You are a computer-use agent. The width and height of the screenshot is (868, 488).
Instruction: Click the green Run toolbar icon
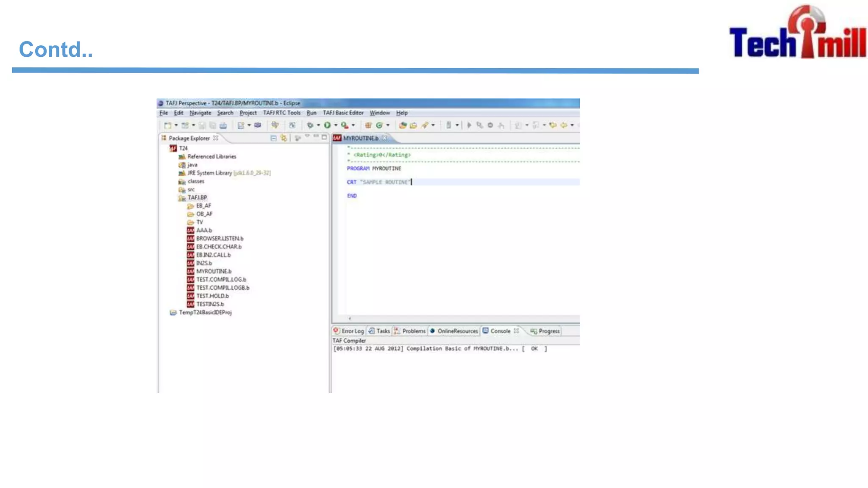tap(327, 125)
